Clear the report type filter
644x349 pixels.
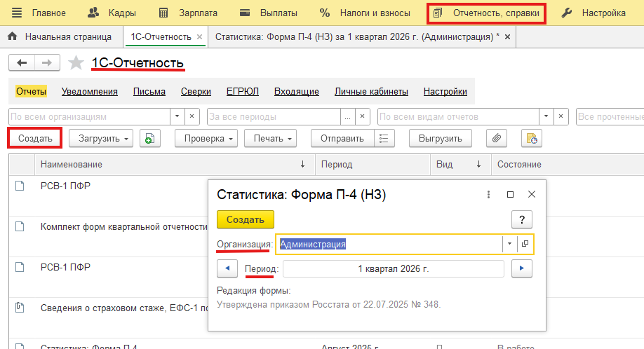(x=561, y=117)
